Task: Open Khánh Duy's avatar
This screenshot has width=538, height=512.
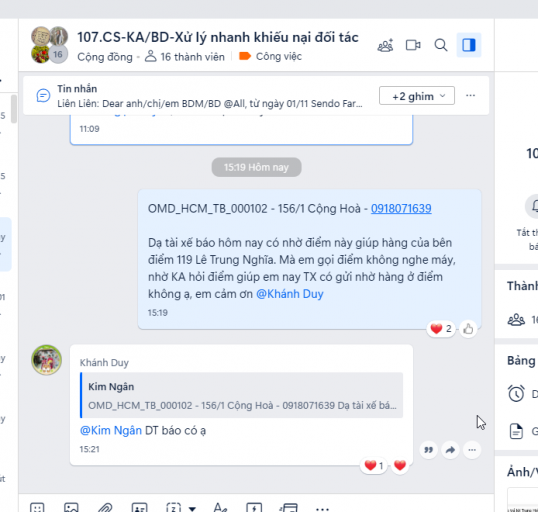Action: [x=46, y=360]
